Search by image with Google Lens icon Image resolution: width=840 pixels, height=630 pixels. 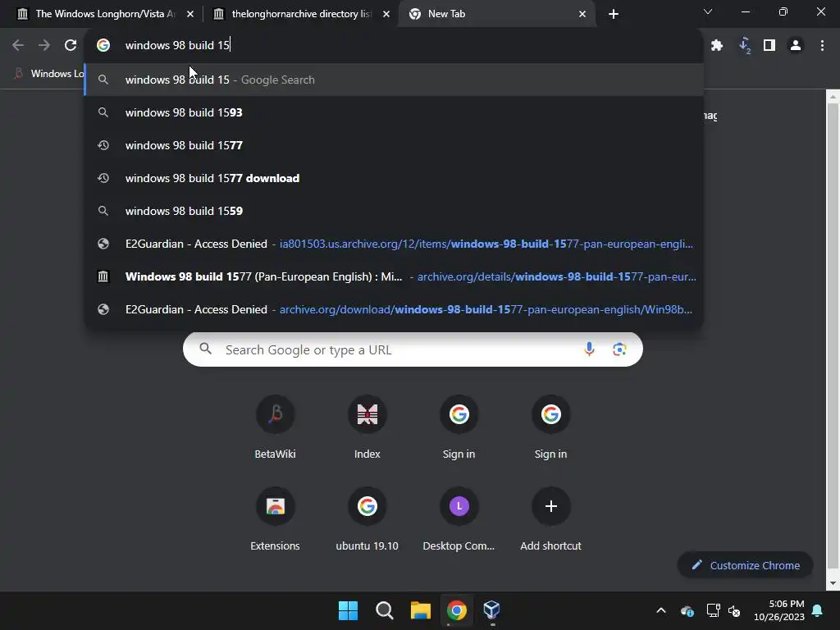tap(619, 349)
